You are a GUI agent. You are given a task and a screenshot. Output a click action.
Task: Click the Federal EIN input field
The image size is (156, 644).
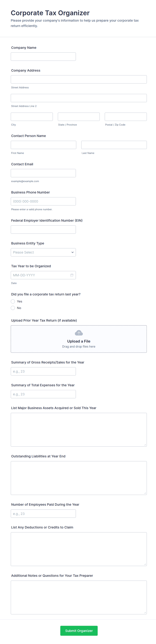(43, 230)
